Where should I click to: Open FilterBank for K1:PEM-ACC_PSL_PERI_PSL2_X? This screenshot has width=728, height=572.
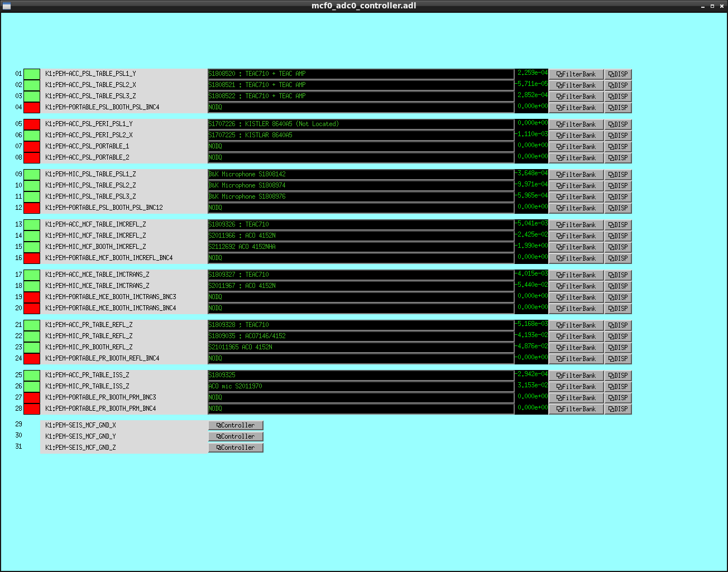point(576,136)
